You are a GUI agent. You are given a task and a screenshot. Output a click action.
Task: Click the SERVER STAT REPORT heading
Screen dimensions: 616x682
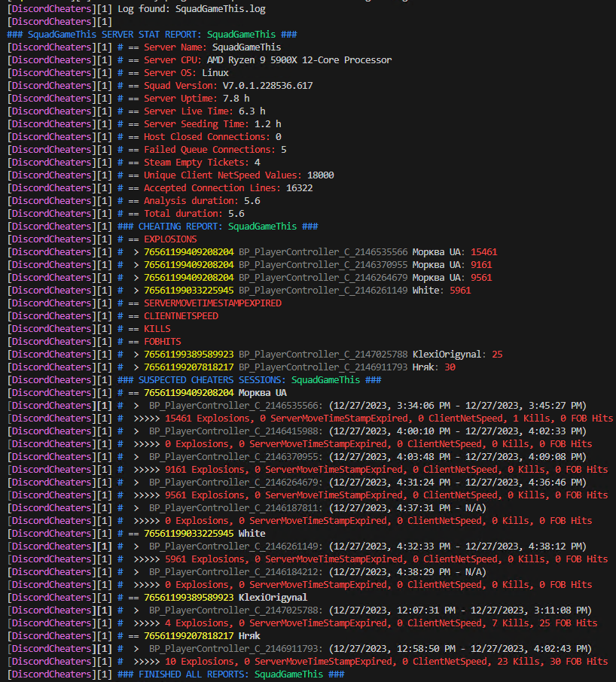click(152, 35)
